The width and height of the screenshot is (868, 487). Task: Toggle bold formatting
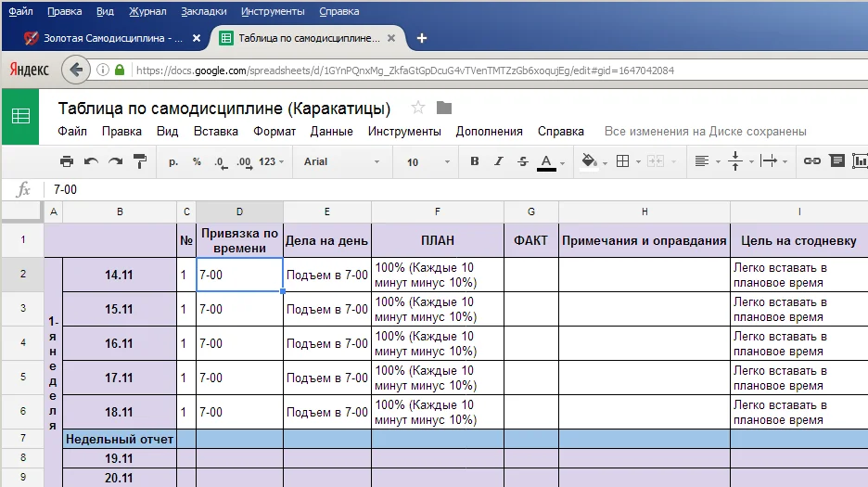(x=475, y=161)
